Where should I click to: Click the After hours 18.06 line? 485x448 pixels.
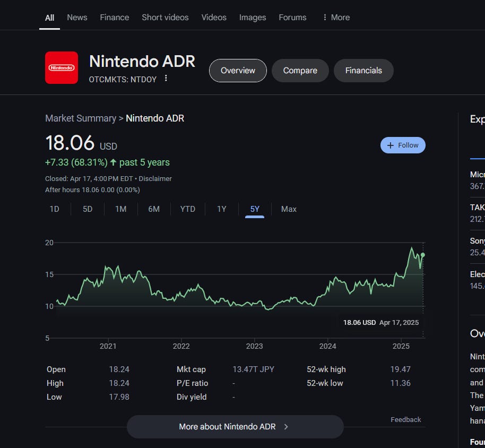point(92,189)
